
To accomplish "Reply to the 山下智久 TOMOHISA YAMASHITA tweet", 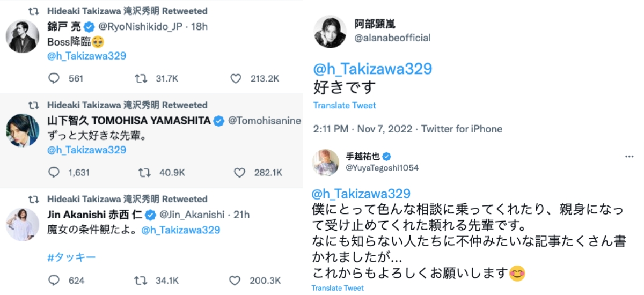I will coord(54,173).
